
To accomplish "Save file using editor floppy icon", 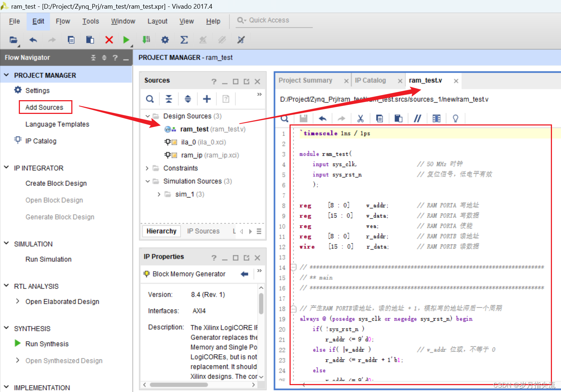I will (x=304, y=118).
